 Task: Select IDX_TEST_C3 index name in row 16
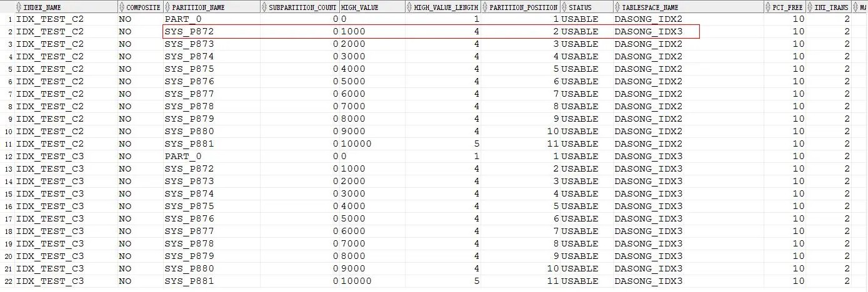tap(66, 207)
